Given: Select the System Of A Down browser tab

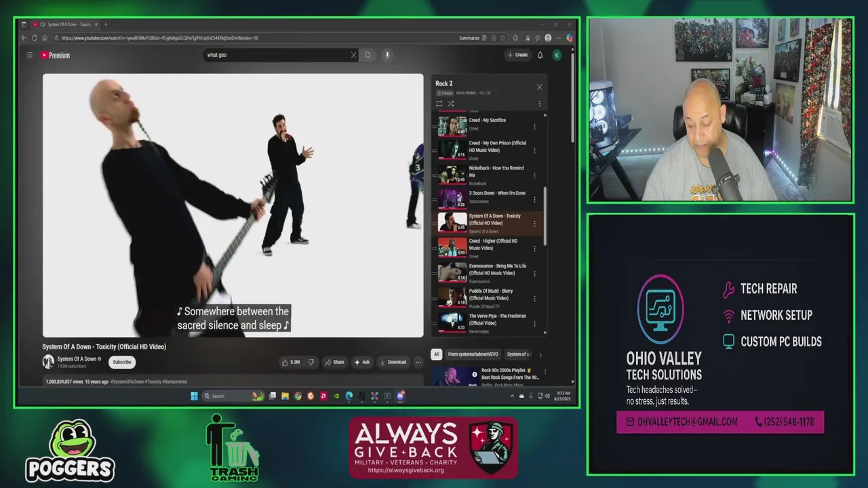Looking at the screenshot, I should pyautogui.click(x=66, y=24).
